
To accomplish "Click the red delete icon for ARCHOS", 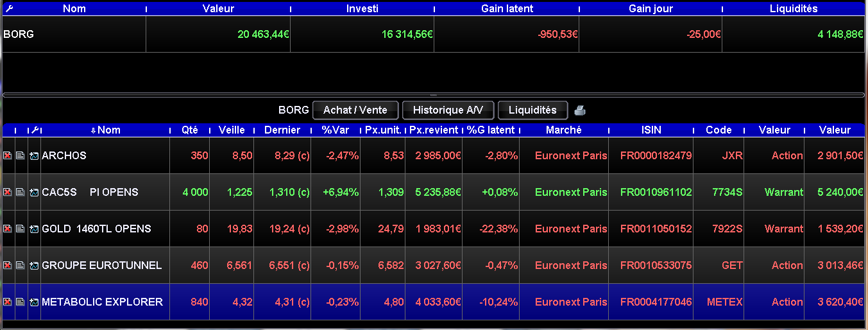I will (8, 156).
